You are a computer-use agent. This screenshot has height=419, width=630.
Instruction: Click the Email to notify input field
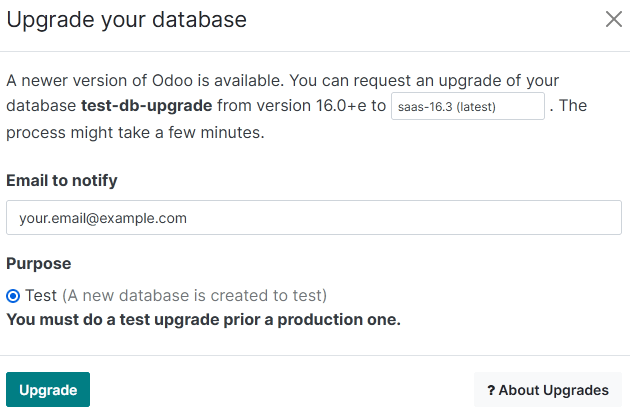[314, 217]
